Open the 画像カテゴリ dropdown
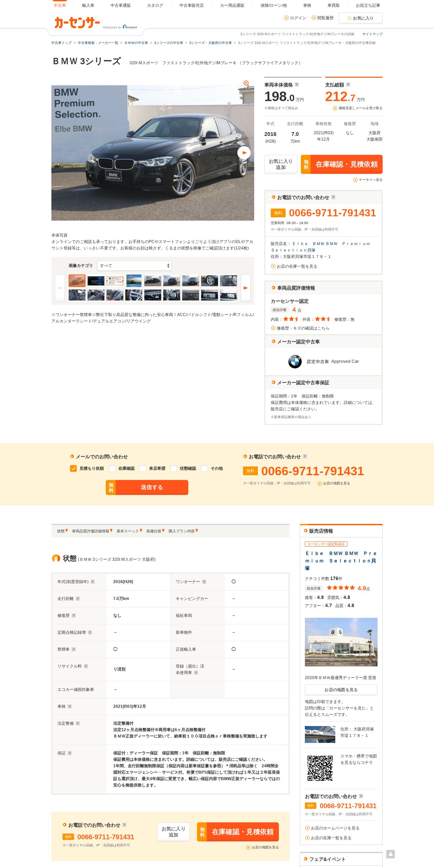 pos(134,266)
